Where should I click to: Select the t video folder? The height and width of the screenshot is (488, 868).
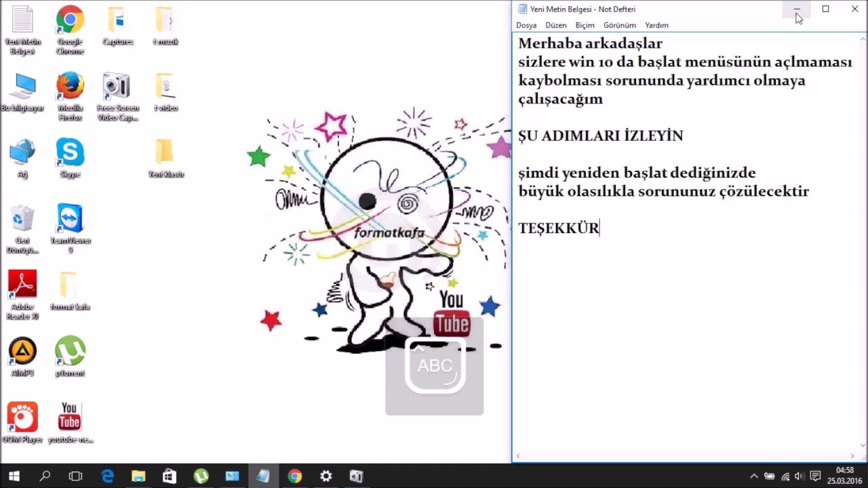click(x=165, y=91)
